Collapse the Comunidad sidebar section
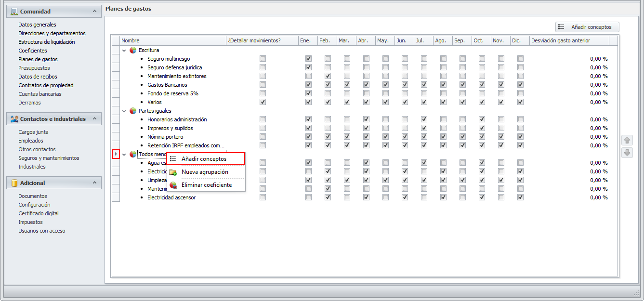644x301 pixels. [x=94, y=11]
